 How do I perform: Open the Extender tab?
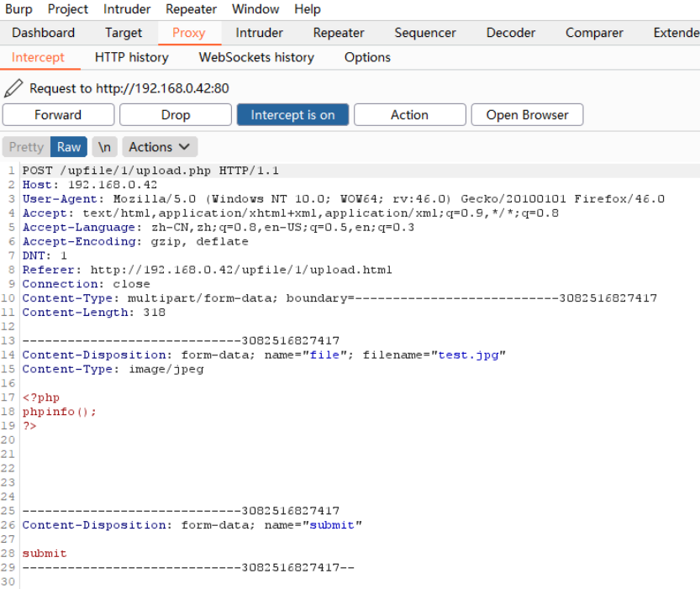point(676,33)
